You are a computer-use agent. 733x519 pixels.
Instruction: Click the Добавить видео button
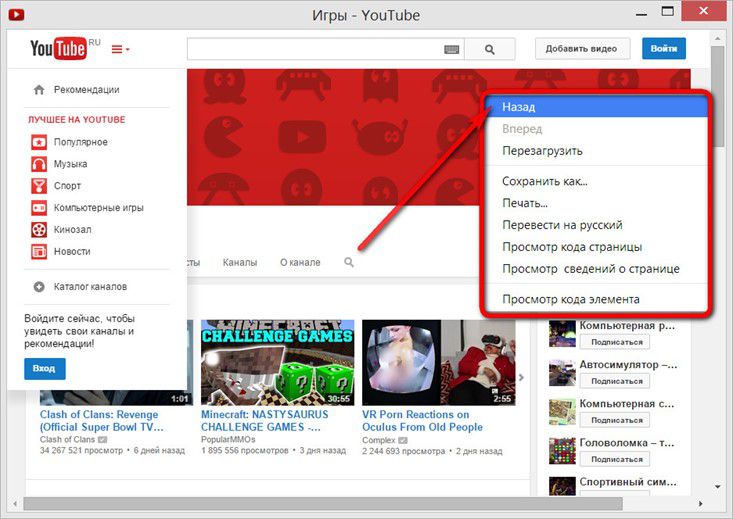click(x=582, y=49)
